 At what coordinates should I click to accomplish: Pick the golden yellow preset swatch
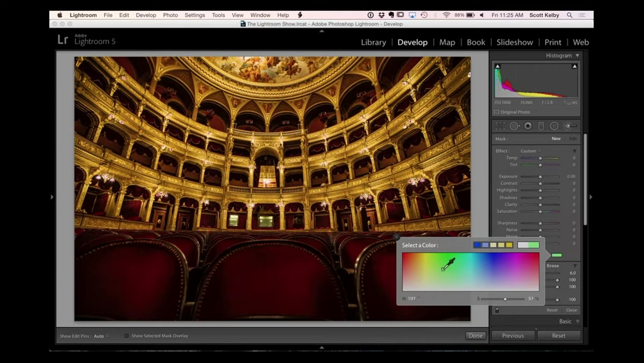pyautogui.click(x=509, y=245)
